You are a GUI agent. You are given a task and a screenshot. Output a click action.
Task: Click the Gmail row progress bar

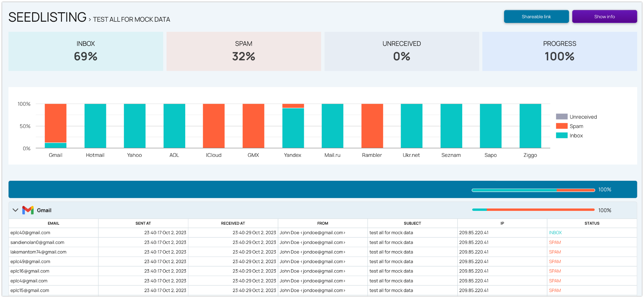(533, 210)
